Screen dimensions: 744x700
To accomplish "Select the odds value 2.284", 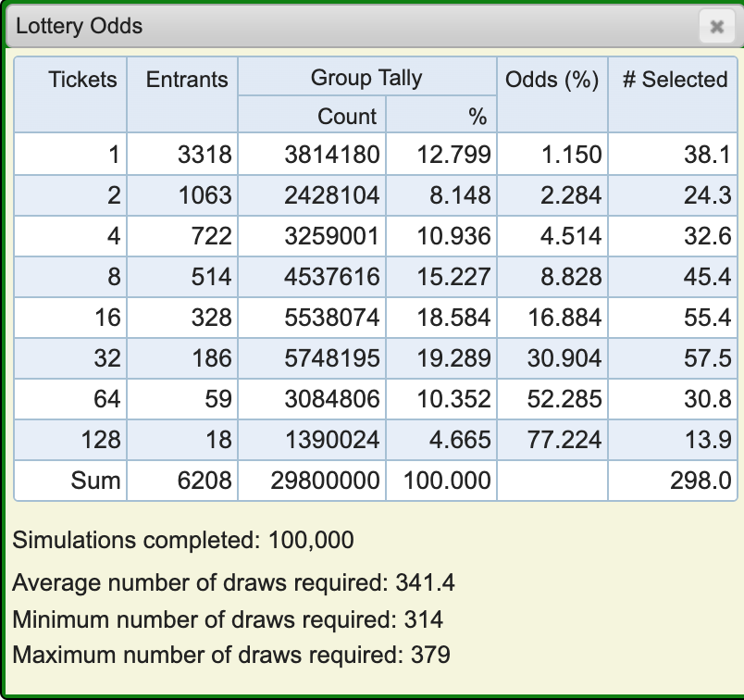I will (x=571, y=195).
